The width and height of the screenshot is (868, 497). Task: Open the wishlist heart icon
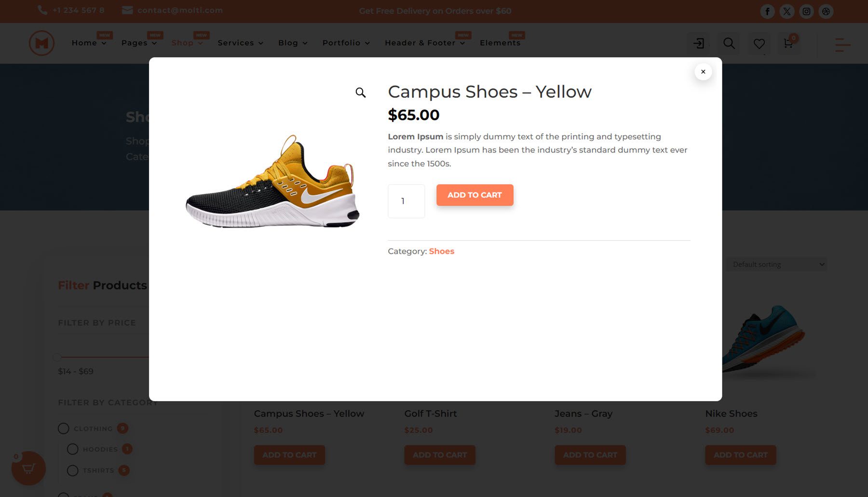pyautogui.click(x=759, y=43)
